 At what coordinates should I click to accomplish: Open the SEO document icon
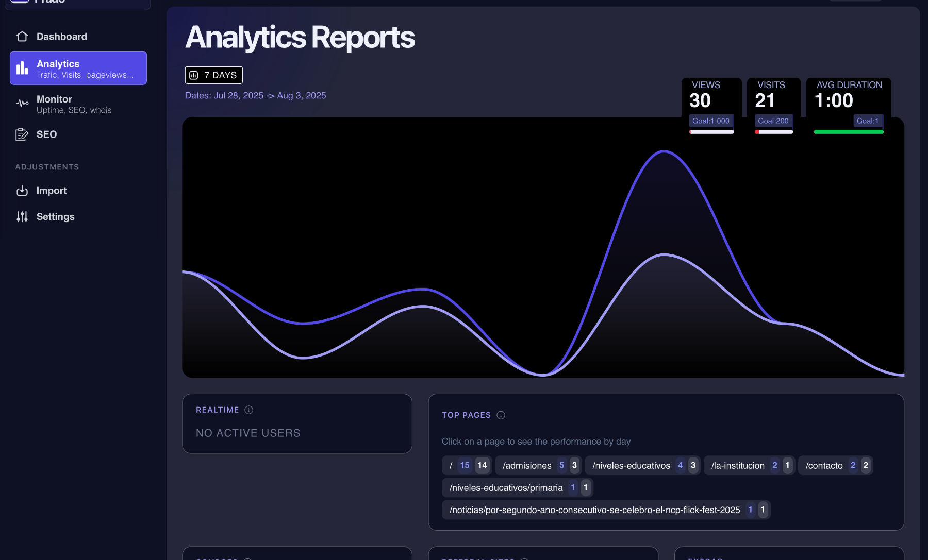(22, 134)
